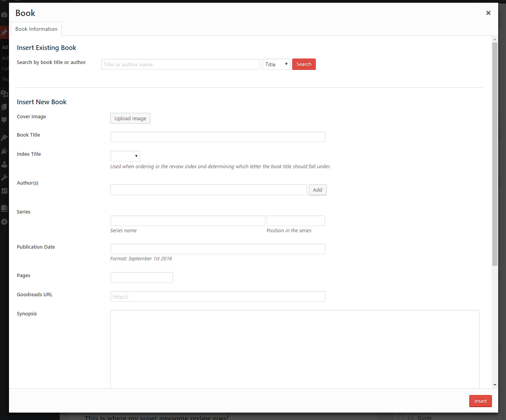Open the Title search type dropdown
The image size is (506, 420).
[276, 64]
